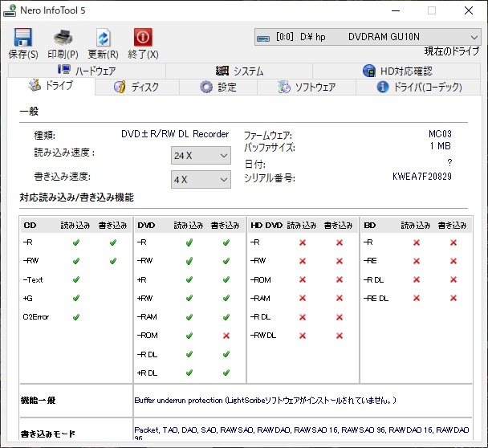Screen dimensions: 488x448
Task: Click the disc tab CD icon
Action: point(120,87)
